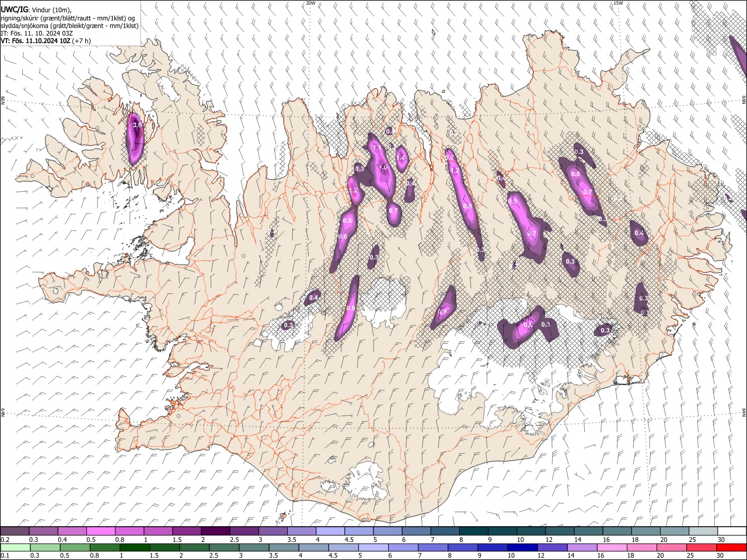Select the dark teal snow swatch between 8 and 9
The image size is (747, 560).
474,531
